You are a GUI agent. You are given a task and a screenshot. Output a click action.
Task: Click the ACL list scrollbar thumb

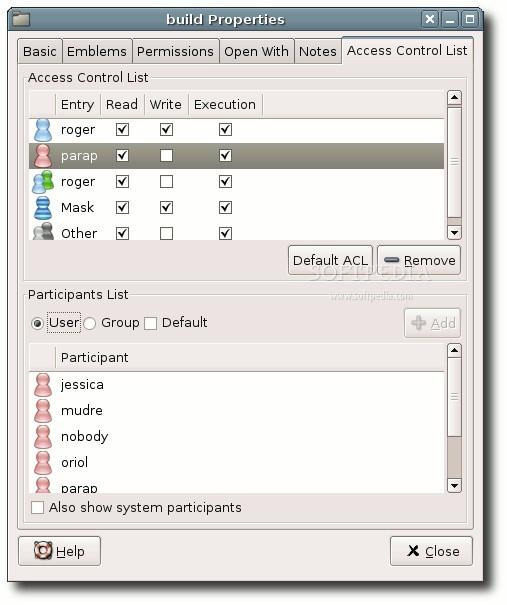pos(455,162)
